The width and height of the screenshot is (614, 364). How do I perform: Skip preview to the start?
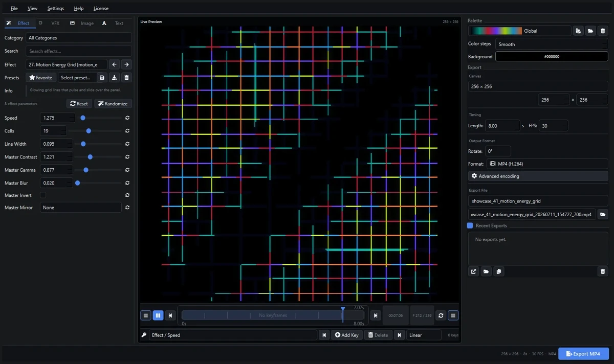[x=170, y=315]
